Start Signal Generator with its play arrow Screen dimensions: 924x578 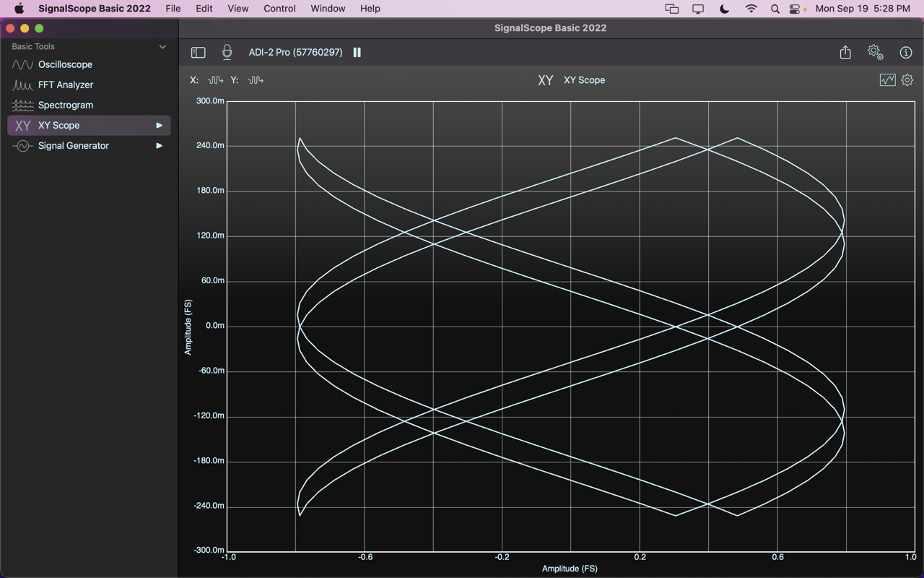159,145
